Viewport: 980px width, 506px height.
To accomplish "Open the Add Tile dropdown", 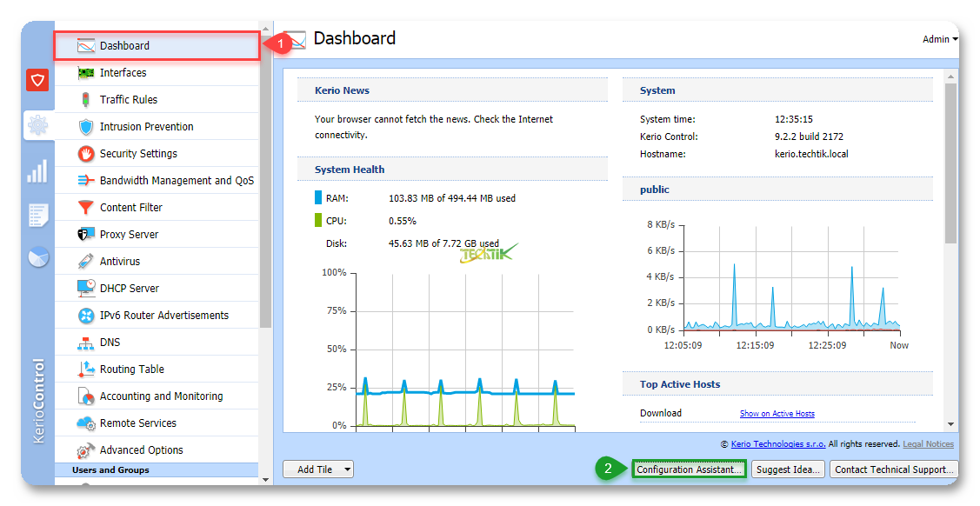I will click(x=318, y=469).
